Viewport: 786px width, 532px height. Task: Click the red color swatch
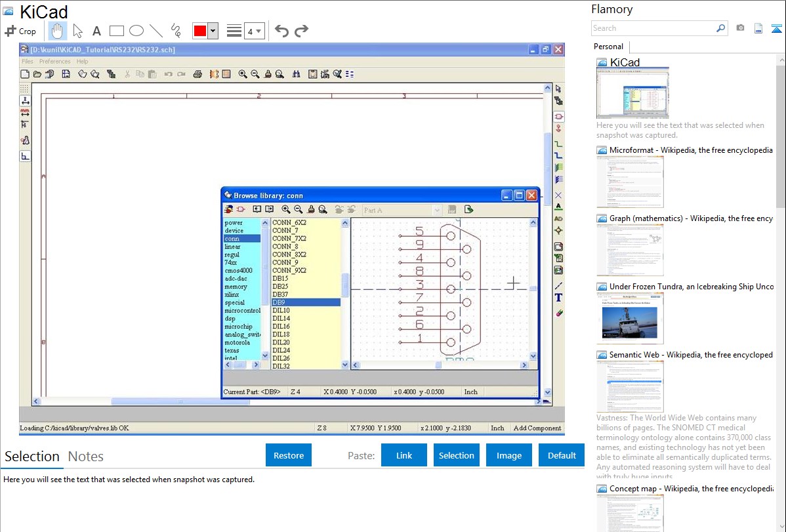[x=199, y=31]
